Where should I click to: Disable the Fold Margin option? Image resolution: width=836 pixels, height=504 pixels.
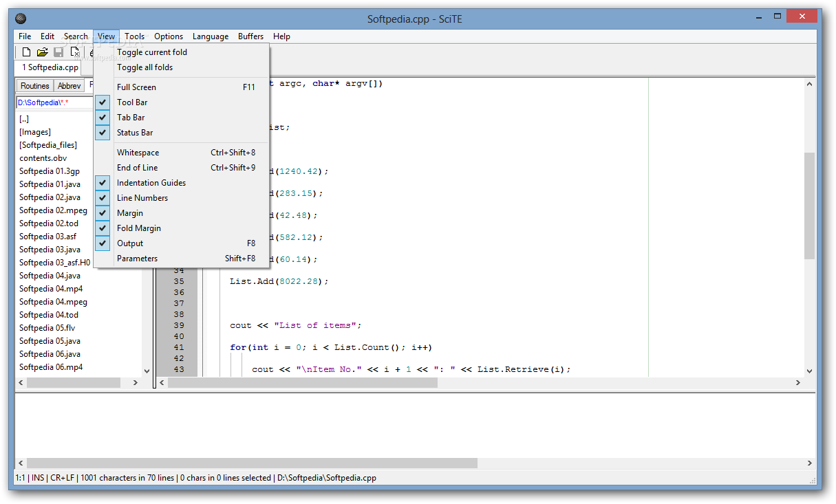tap(182, 228)
